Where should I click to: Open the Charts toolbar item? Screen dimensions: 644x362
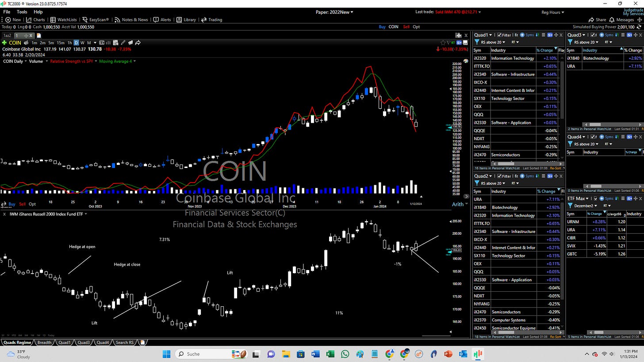35,19
